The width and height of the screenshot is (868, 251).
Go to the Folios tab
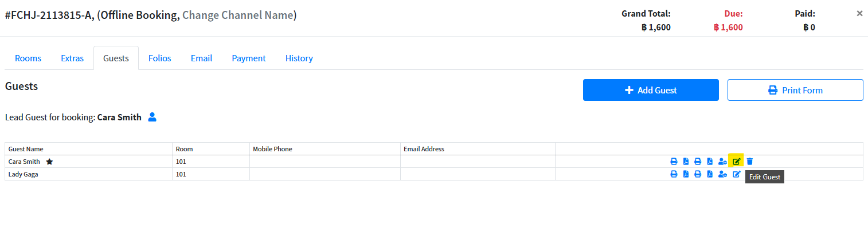[160, 58]
